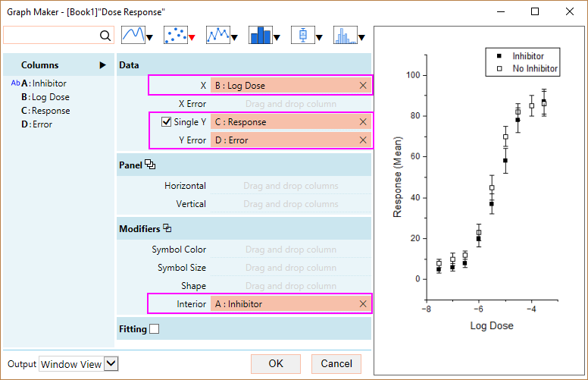The image size is (588, 380).
Task: Expand the Columns panel arrow
Action: pyautogui.click(x=102, y=65)
